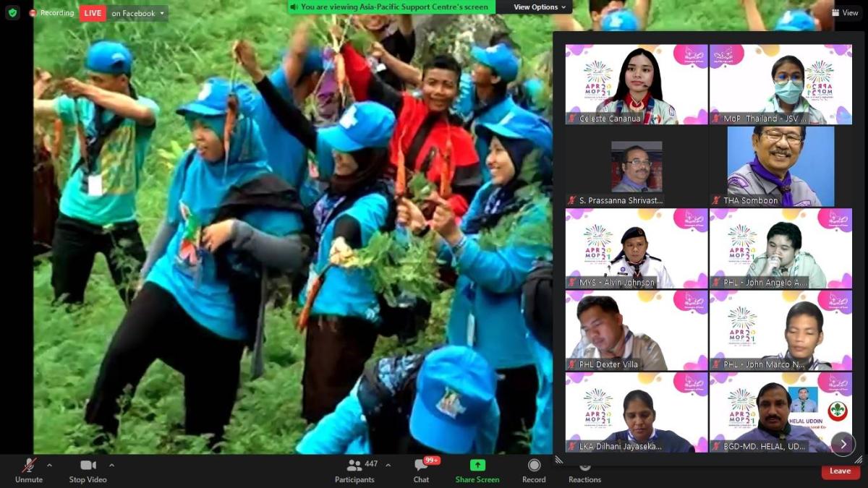Screen dimensions: 868x488
Task: Expand video options arrow next to Stop Video
Action: coord(112,465)
